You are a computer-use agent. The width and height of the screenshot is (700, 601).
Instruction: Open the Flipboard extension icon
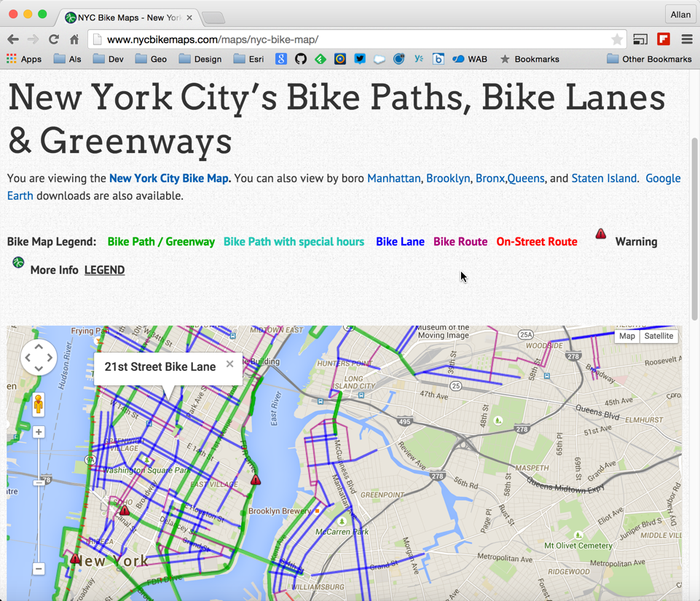[664, 39]
